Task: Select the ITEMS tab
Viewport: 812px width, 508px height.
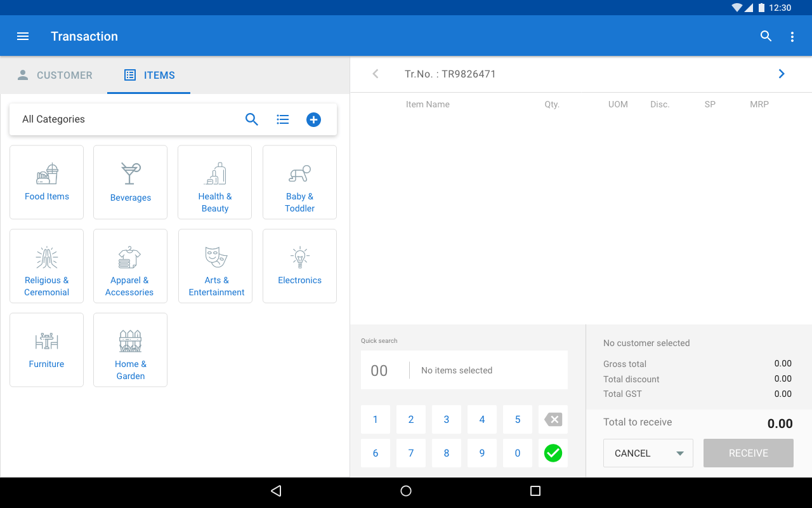Action: (x=149, y=75)
